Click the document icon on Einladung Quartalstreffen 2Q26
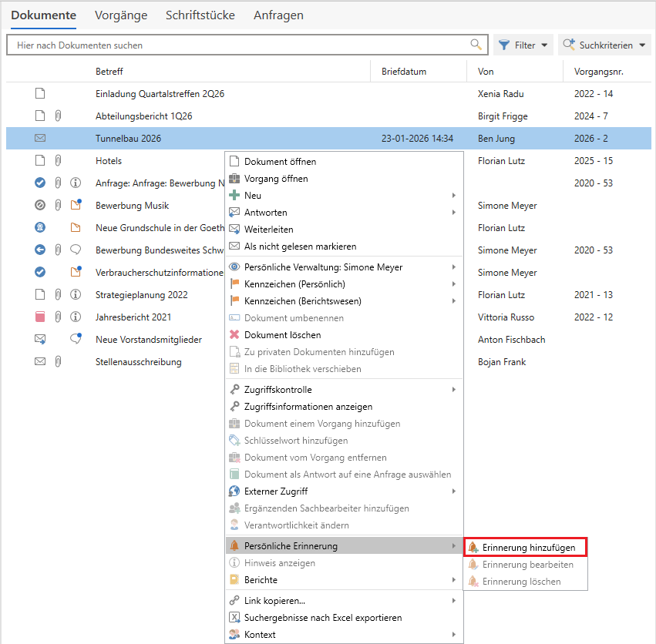Screen dimensions: 656x644 [x=40, y=93]
